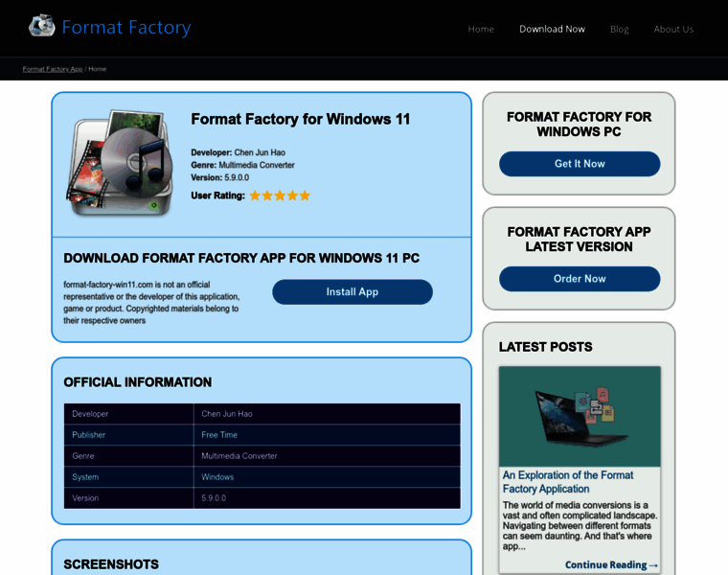
Task: Click the Order Now button
Action: (580, 279)
